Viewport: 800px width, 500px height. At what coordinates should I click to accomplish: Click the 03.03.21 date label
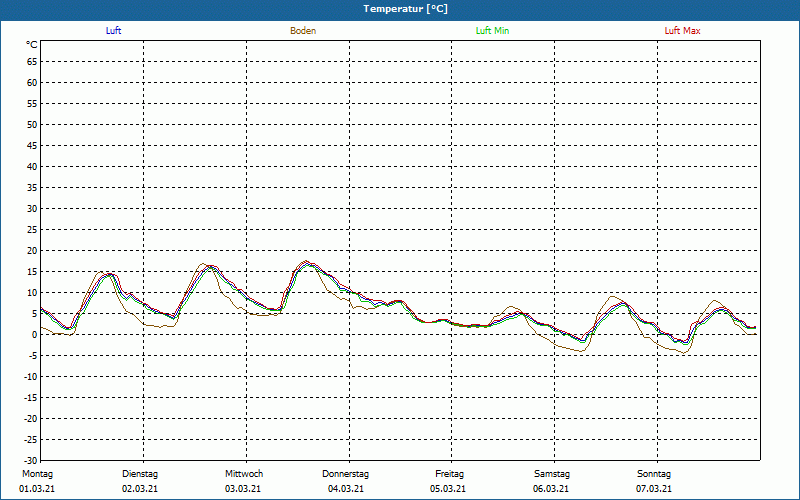(x=243, y=489)
